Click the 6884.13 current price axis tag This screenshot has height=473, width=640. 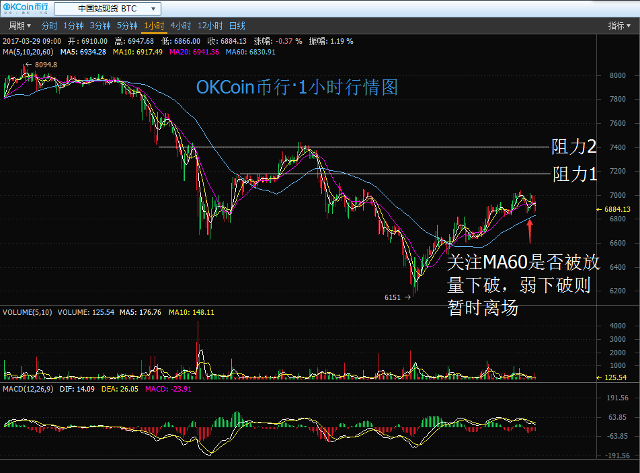click(x=613, y=209)
